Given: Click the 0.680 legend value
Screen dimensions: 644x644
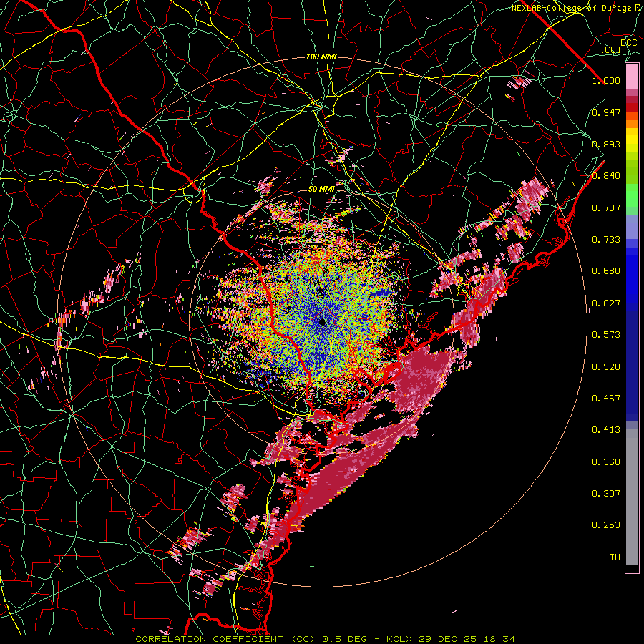Looking at the screenshot, I should point(606,271).
